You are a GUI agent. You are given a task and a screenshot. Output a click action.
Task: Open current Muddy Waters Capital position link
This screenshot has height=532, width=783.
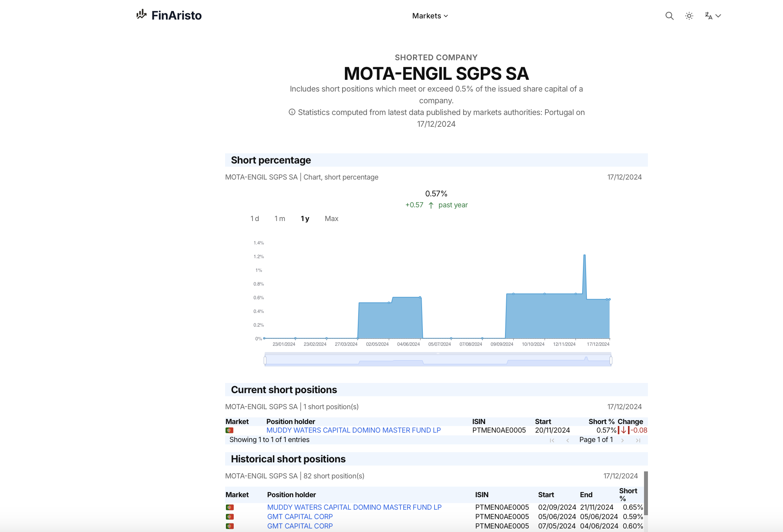tap(353, 430)
